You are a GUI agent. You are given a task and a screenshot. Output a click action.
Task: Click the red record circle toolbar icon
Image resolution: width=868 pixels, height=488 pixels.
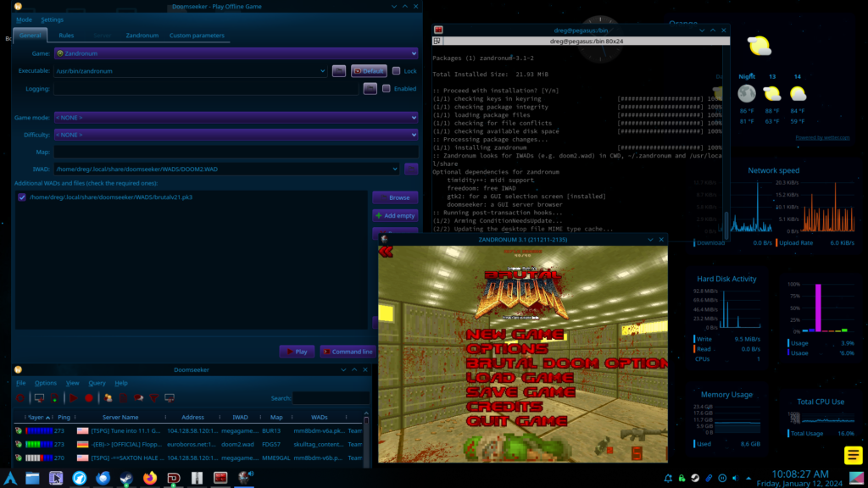point(88,398)
